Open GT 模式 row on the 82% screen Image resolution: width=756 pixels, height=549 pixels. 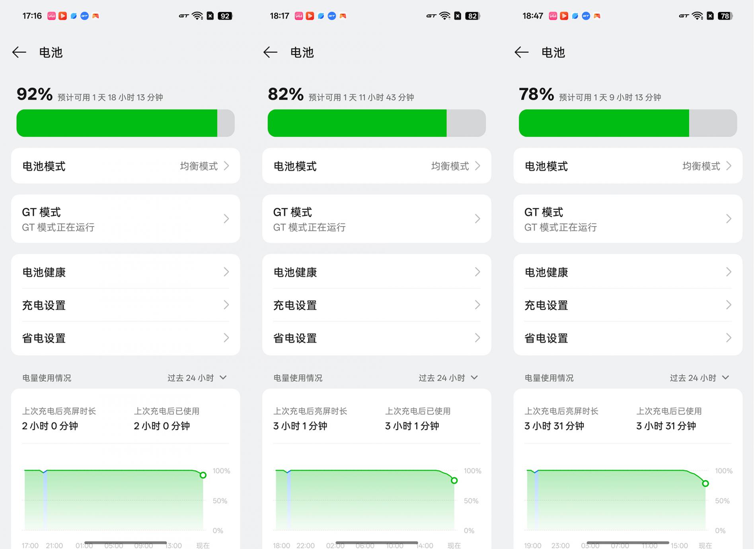pyautogui.click(x=376, y=219)
